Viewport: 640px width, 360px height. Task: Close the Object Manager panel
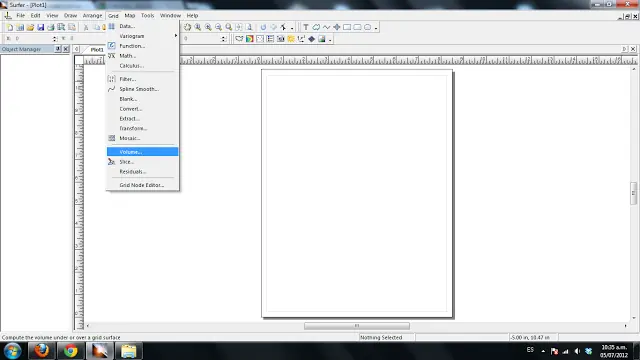[x=66, y=49]
